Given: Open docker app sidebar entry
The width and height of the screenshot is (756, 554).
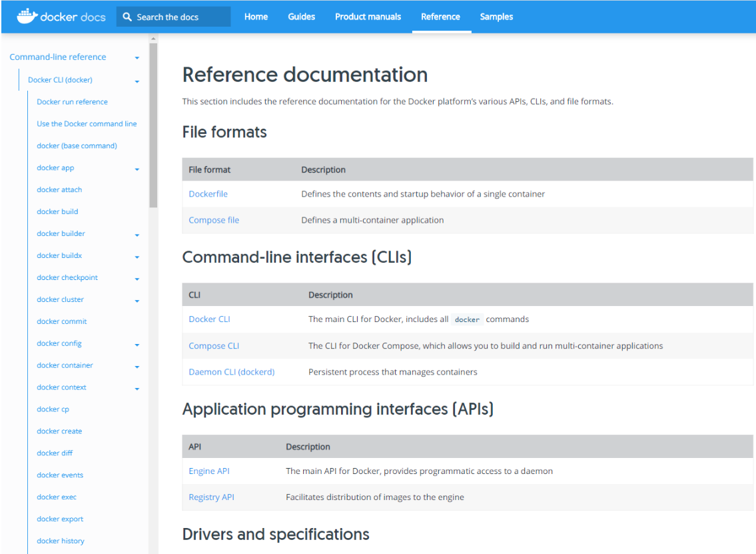Looking at the screenshot, I should 55,168.
